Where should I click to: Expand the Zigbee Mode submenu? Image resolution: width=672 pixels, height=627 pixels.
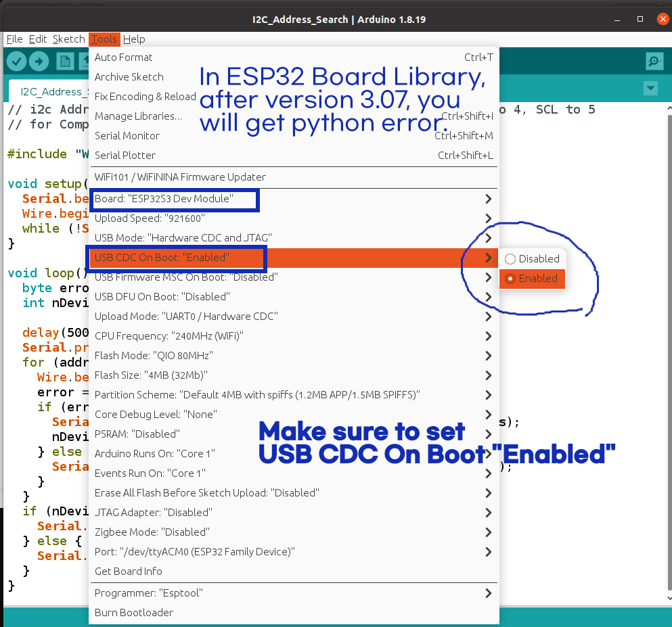coord(294,532)
